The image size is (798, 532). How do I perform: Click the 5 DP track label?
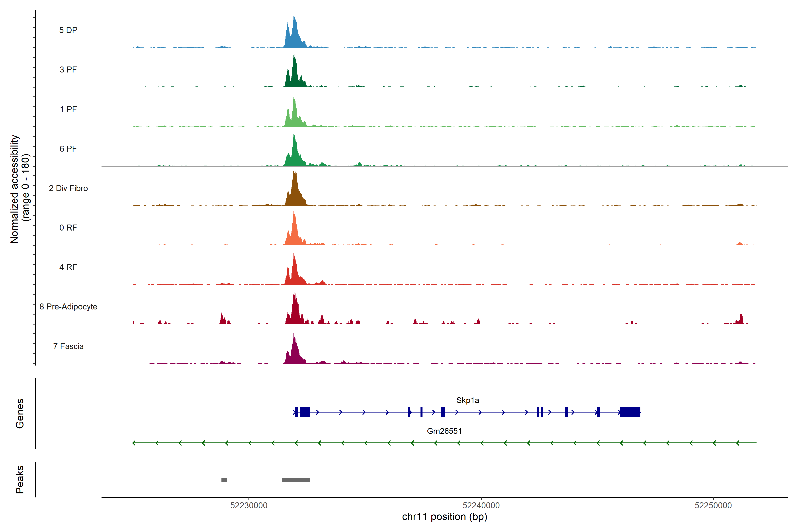(68, 30)
